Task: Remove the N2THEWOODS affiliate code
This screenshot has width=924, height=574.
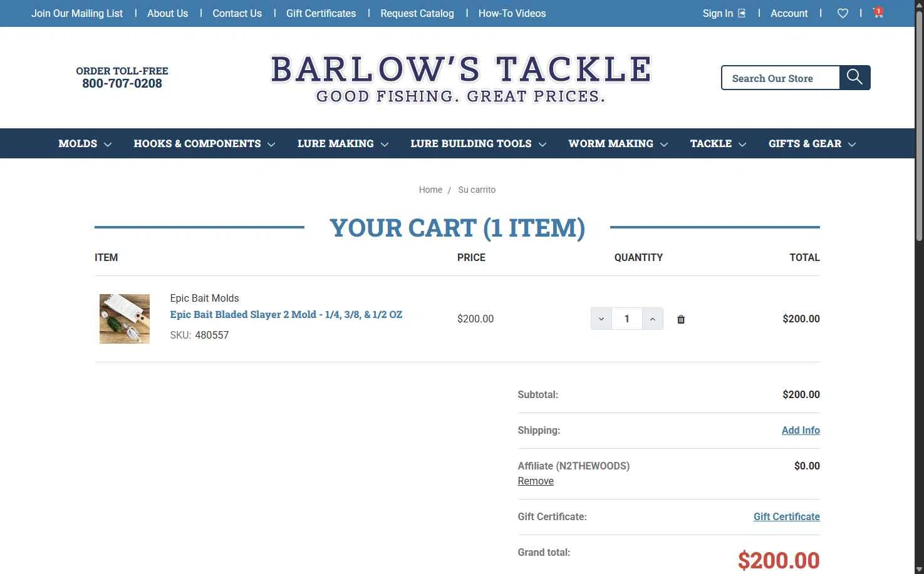Action: (536, 481)
